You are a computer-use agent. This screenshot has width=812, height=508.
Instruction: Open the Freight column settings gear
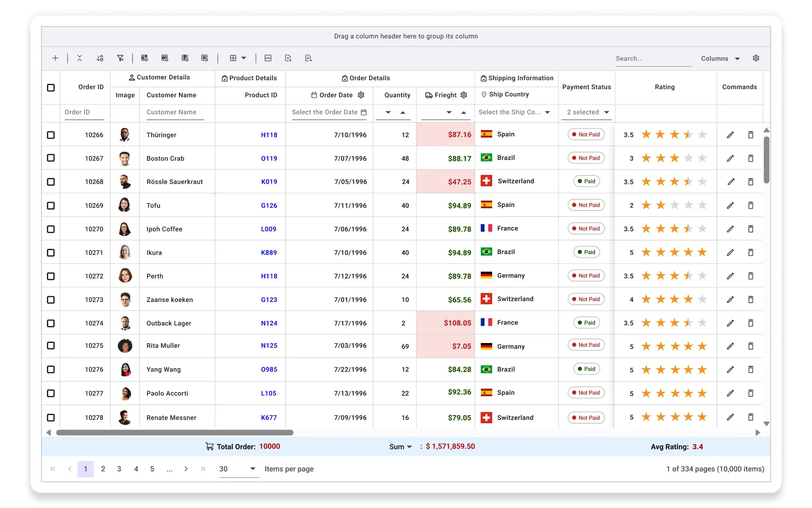click(464, 95)
